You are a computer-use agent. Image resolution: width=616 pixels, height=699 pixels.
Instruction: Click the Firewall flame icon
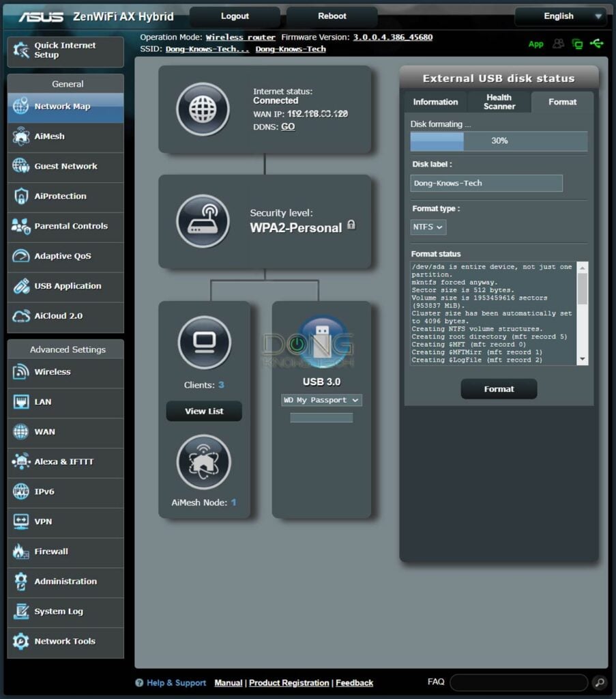(x=20, y=552)
